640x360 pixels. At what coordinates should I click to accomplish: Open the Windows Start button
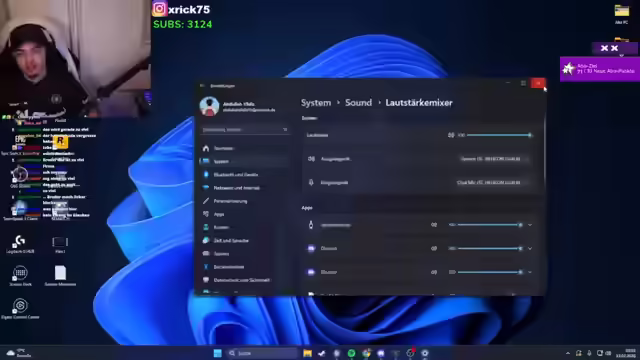218,353
